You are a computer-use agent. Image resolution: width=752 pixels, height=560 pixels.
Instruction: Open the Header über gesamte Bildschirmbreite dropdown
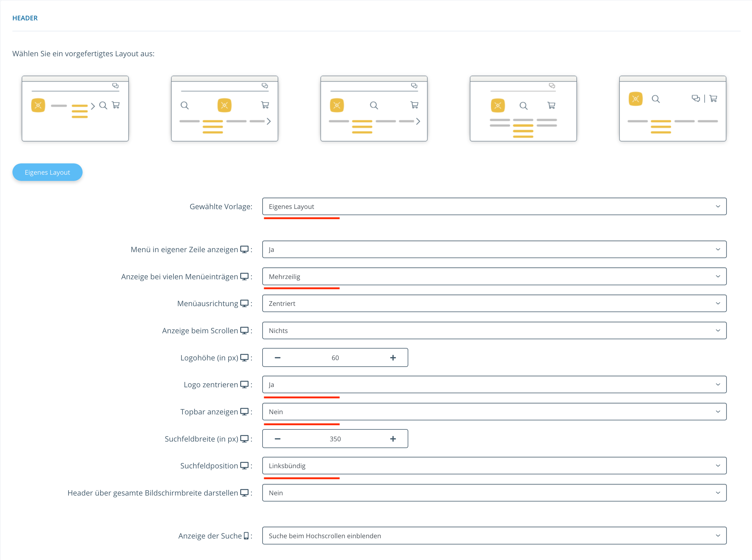tap(494, 493)
